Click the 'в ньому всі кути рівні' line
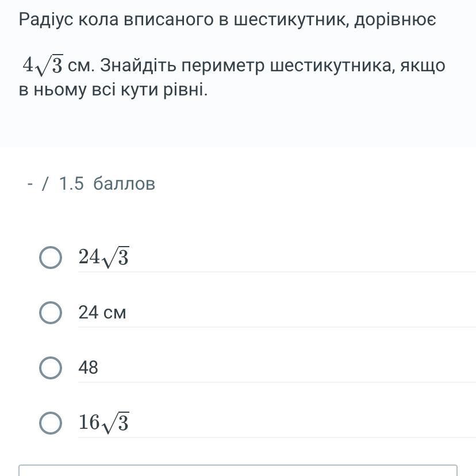Screen dimensions: 476x476 pyautogui.click(x=113, y=90)
